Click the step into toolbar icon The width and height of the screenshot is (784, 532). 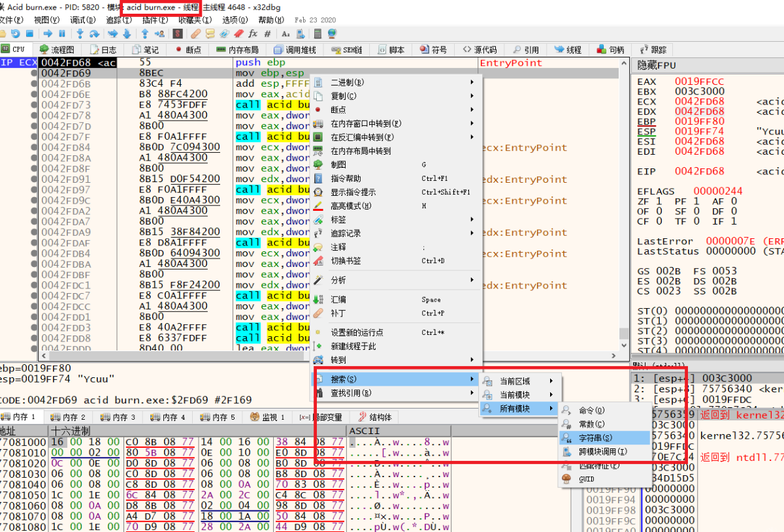(x=80, y=33)
